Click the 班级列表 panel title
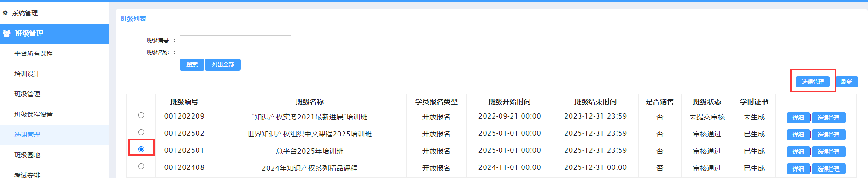The width and height of the screenshot is (868, 178). pyautogui.click(x=133, y=18)
